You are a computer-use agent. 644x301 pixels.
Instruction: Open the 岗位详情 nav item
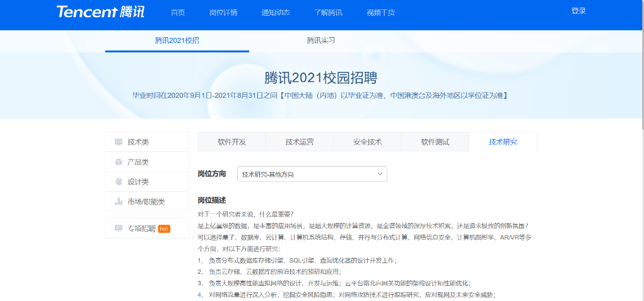[223, 13]
